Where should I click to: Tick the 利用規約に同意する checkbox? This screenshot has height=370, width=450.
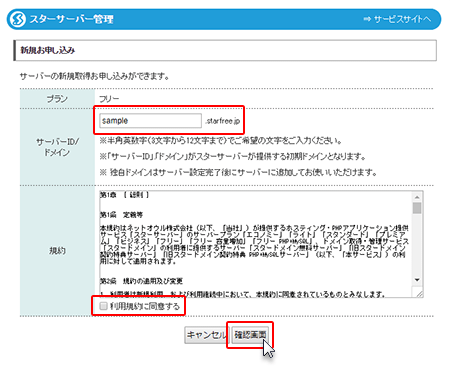[x=104, y=306]
